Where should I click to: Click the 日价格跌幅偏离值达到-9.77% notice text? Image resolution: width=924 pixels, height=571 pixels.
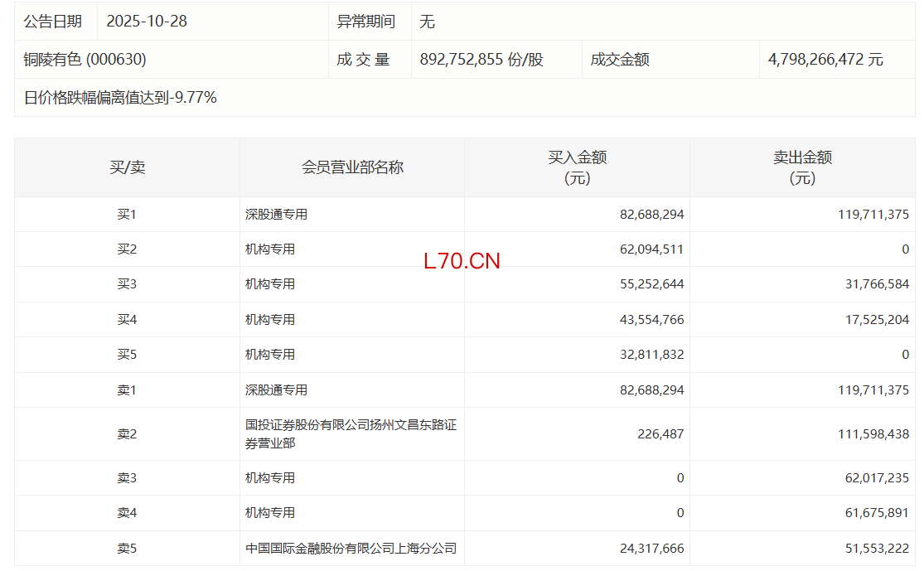pos(120,98)
